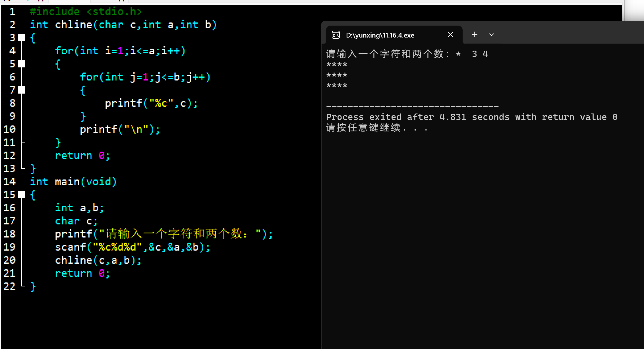Click the white square marker at line 5

(x=21, y=63)
